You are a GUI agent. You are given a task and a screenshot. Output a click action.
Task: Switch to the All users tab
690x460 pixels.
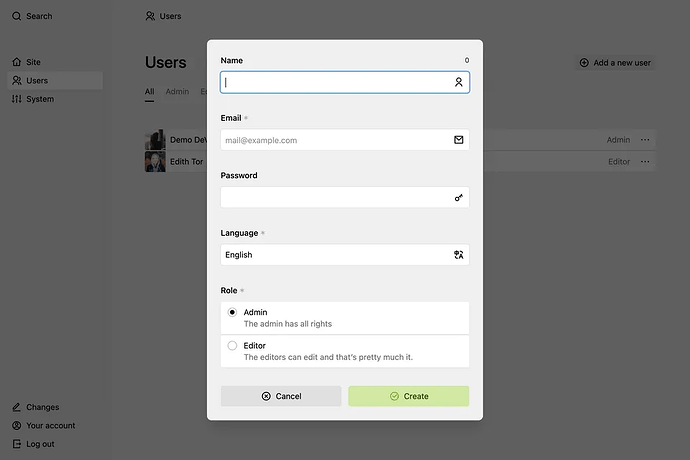pyautogui.click(x=149, y=92)
